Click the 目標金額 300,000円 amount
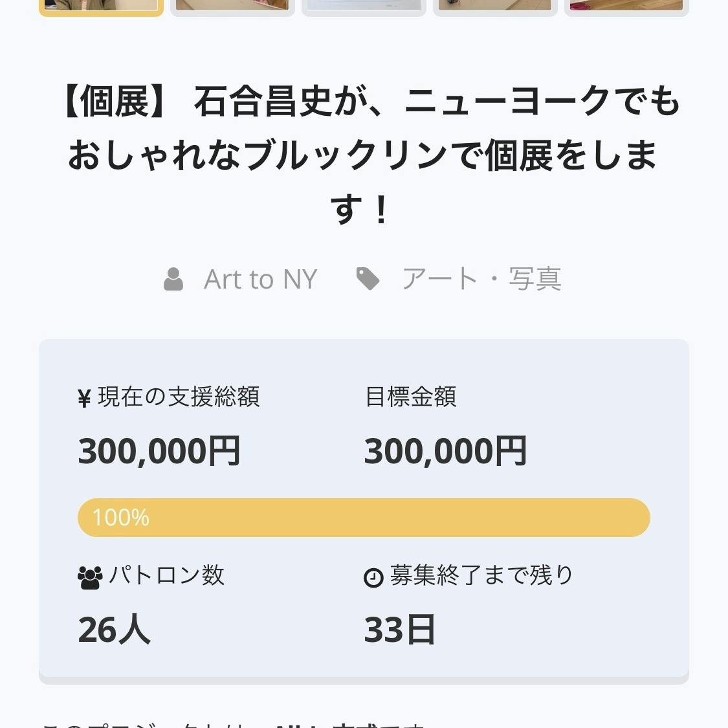 [x=445, y=451]
